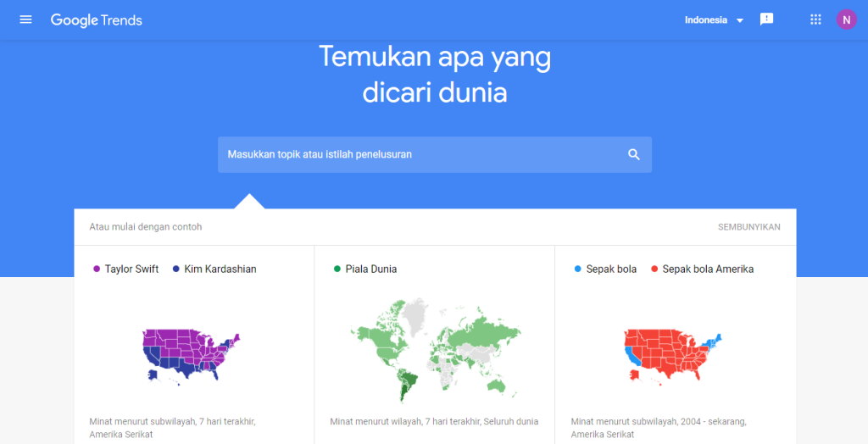Click the Sepak bola Amerika label
The height and width of the screenshot is (444, 868).
click(708, 269)
